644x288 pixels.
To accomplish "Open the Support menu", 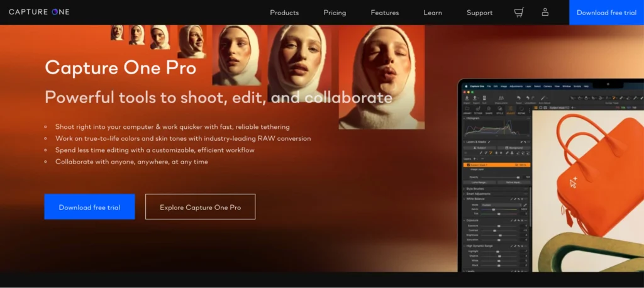I will (x=479, y=13).
